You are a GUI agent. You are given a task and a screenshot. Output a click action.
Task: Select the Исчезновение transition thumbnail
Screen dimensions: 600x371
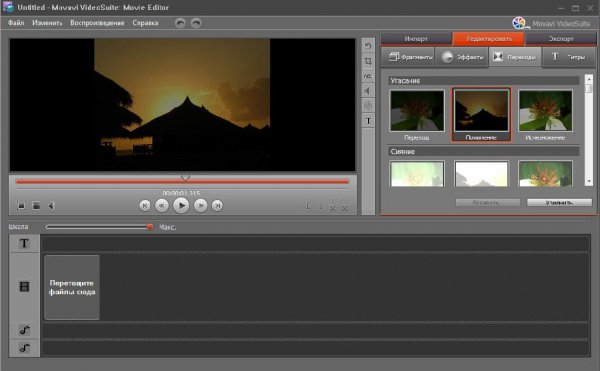(x=545, y=111)
